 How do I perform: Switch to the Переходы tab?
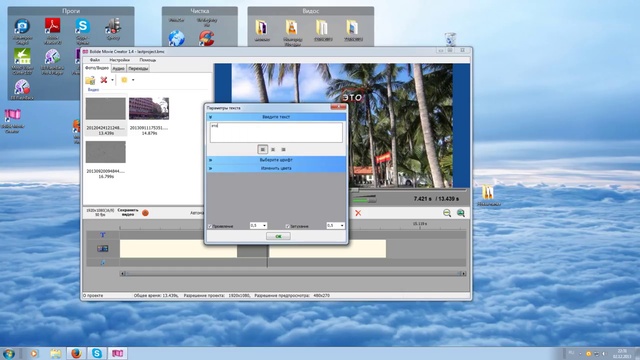coord(138,68)
